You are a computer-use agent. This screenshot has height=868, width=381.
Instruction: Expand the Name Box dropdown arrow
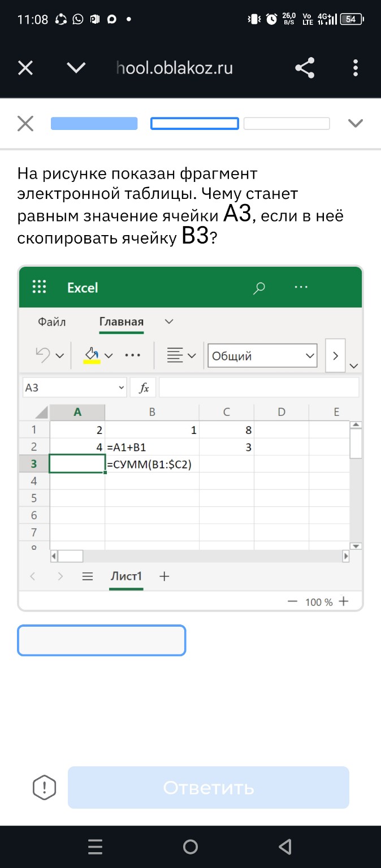(x=121, y=388)
